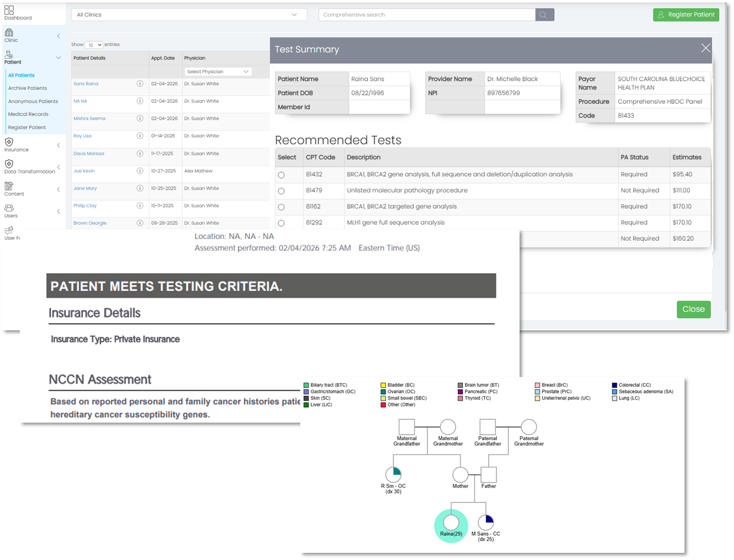Image resolution: width=734 pixels, height=560 pixels.
Task: Click the green Register Patient button
Action: click(x=686, y=15)
